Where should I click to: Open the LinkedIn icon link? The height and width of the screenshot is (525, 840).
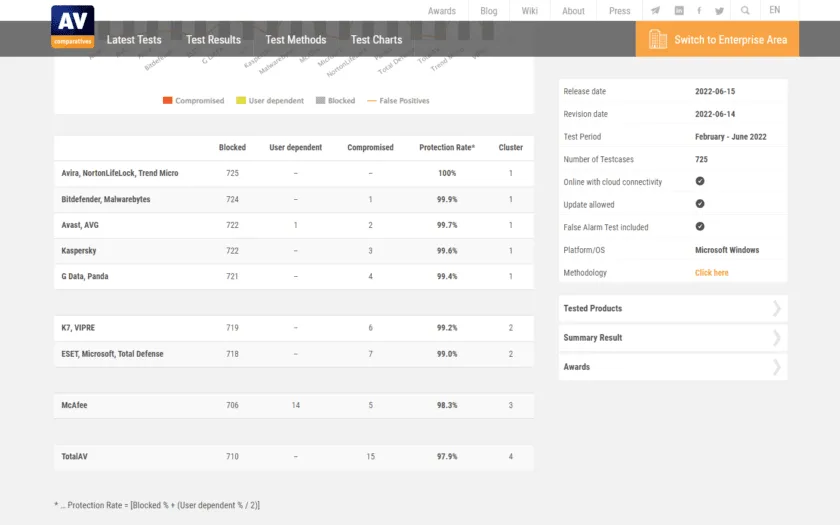679,11
